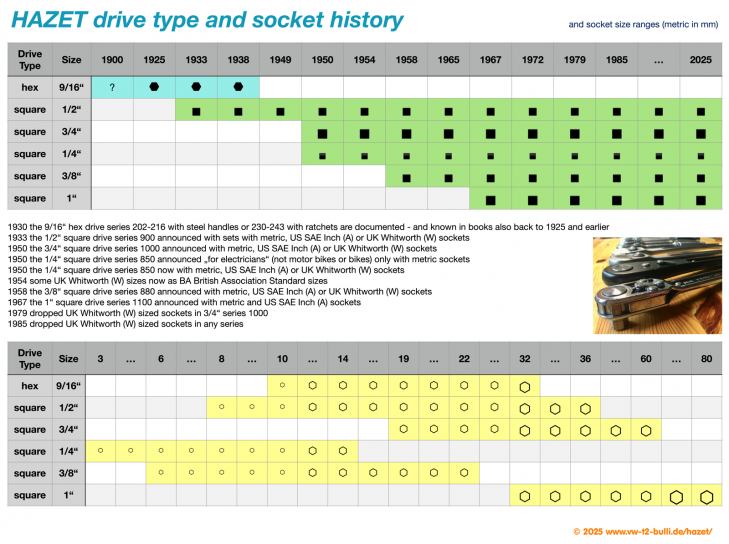Select the 3/4" hexagon in the 60 mm column
This screenshot has width=729, height=544.
tap(646, 430)
